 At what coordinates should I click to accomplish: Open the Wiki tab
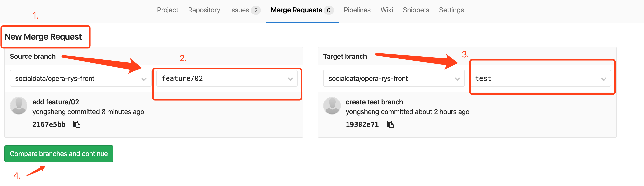(386, 10)
